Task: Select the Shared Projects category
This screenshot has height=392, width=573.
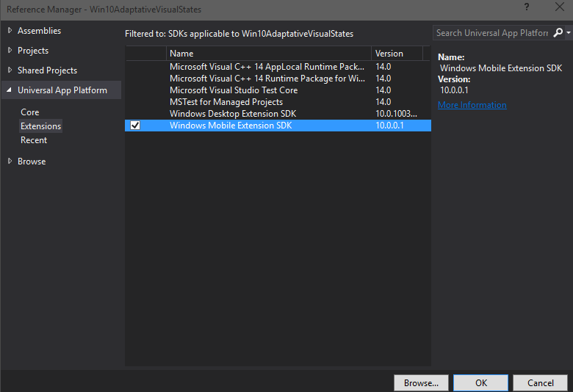Action: coord(47,70)
